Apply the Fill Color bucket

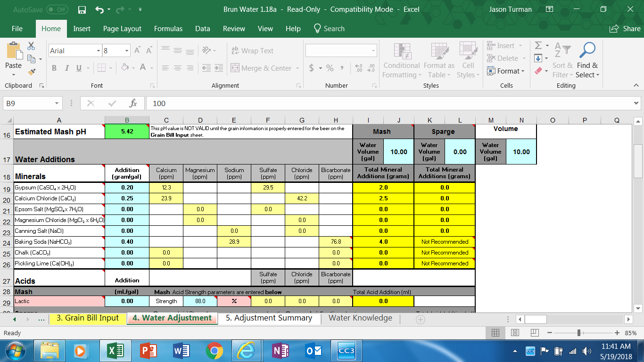(x=125, y=67)
